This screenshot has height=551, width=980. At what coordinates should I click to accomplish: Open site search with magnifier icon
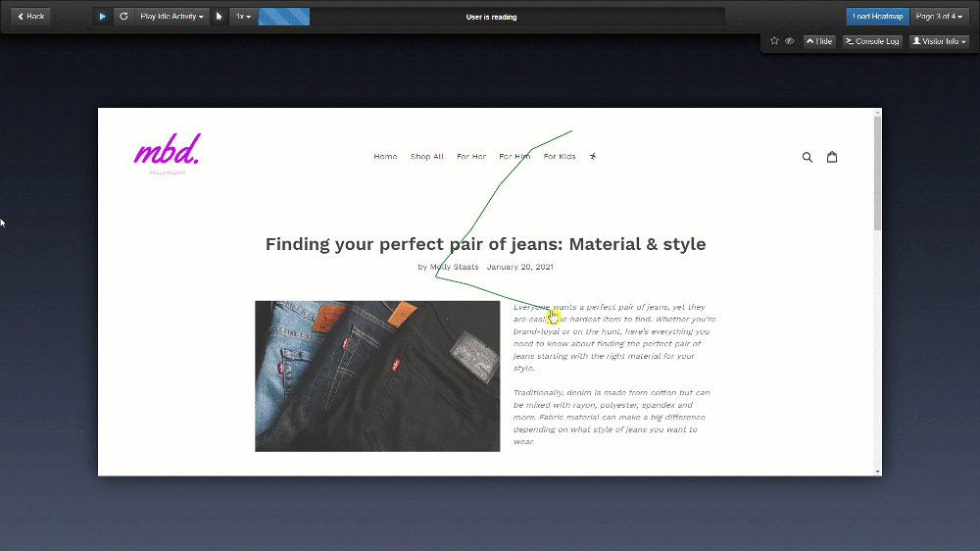coord(808,157)
